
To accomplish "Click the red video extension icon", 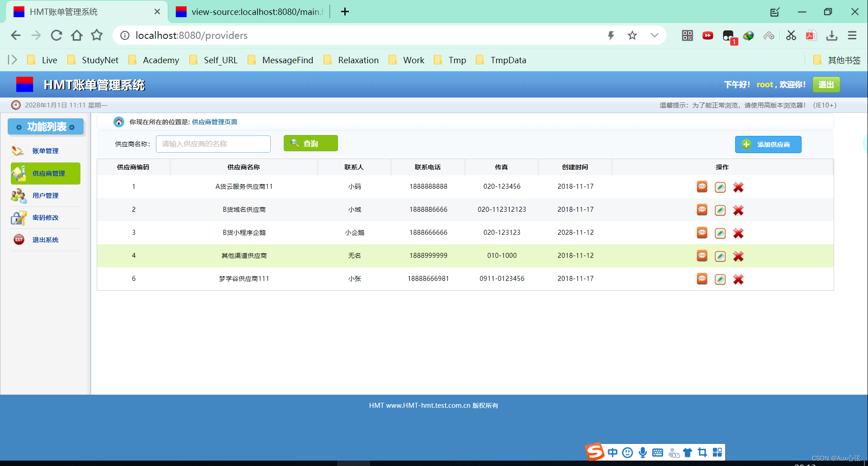I will point(708,35).
